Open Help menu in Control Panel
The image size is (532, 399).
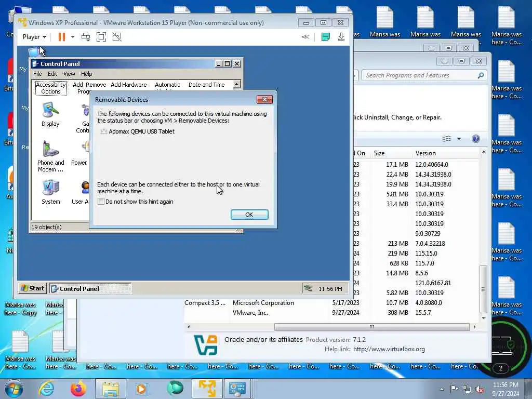87,74
